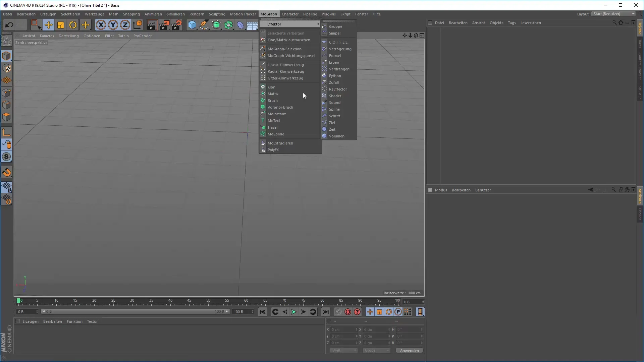This screenshot has width=644, height=362.
Task: Toggle Z axis lock
Action: tap(125, 25)
